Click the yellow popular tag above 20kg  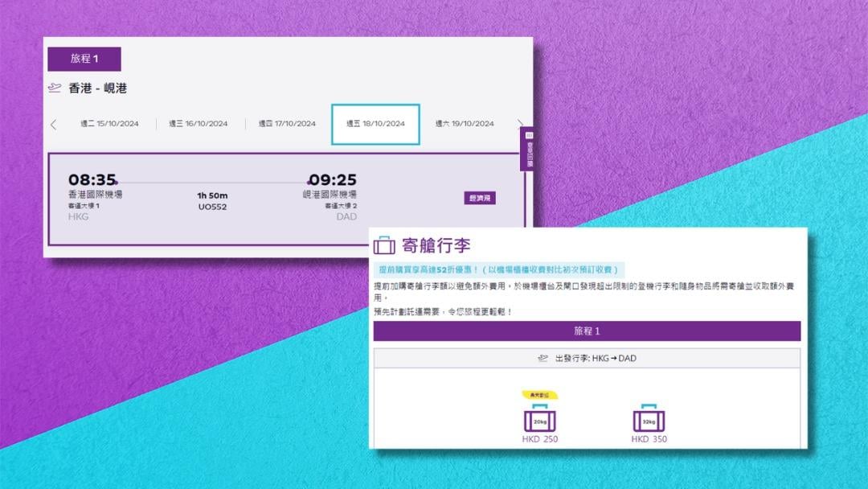(x=539, y=395)
